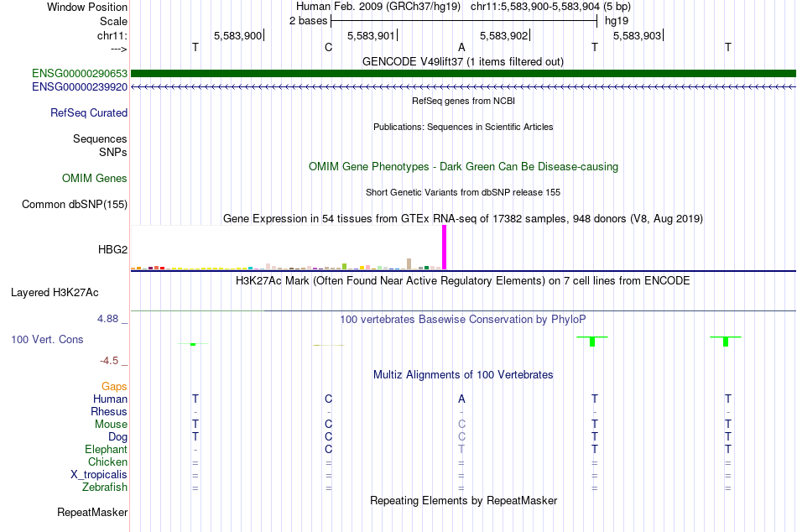The width and height of the screenshot is (797, 532).
Task: Open the 100 Vert. Cons label
Action: [47, 339]
